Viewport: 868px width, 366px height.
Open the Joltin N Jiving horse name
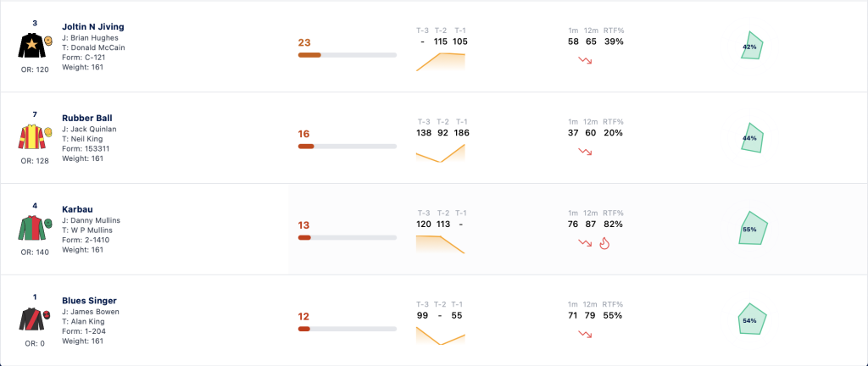coord(93,26)
